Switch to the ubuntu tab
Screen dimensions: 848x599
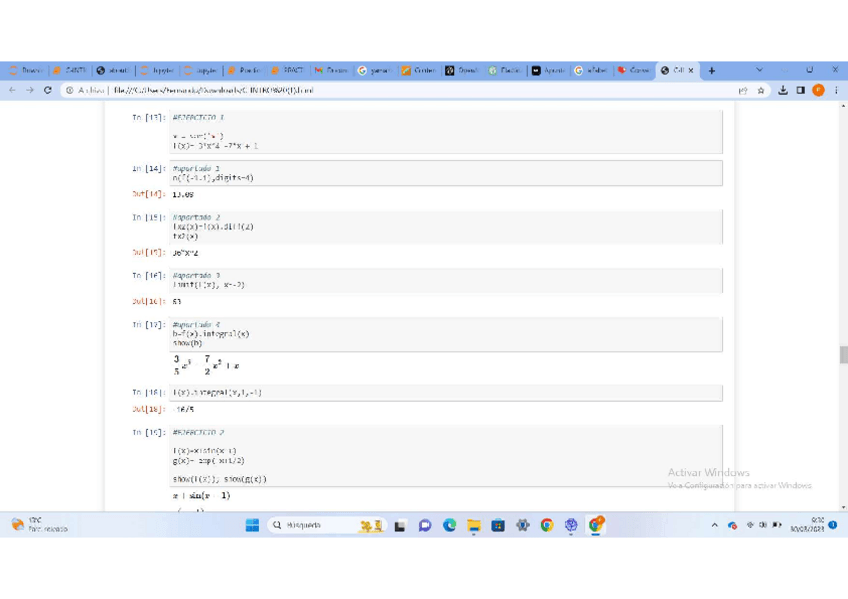[x=114, y=71]
